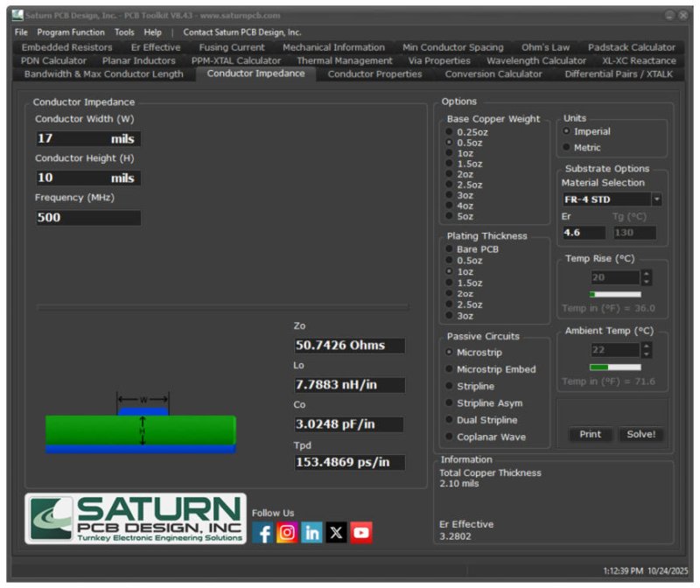The image size is (700, 588).
Task: Open the Program Function menu
Action: [71, 32]
